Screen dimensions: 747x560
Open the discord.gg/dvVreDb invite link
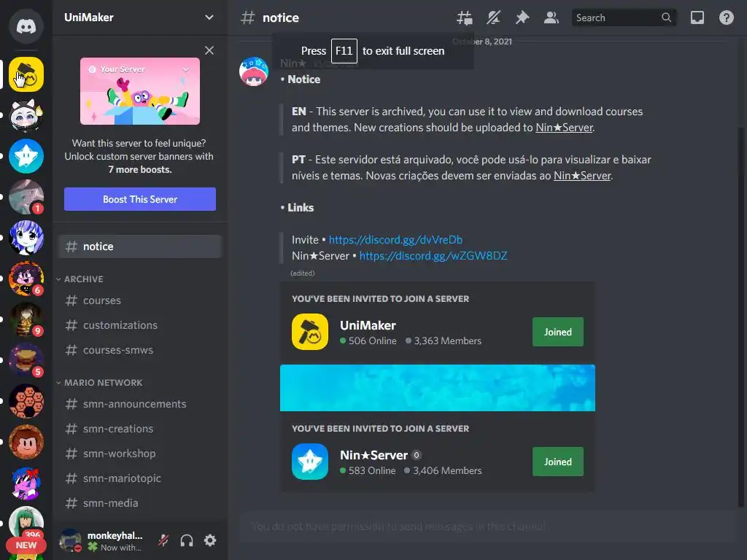(x=395, y=239)
